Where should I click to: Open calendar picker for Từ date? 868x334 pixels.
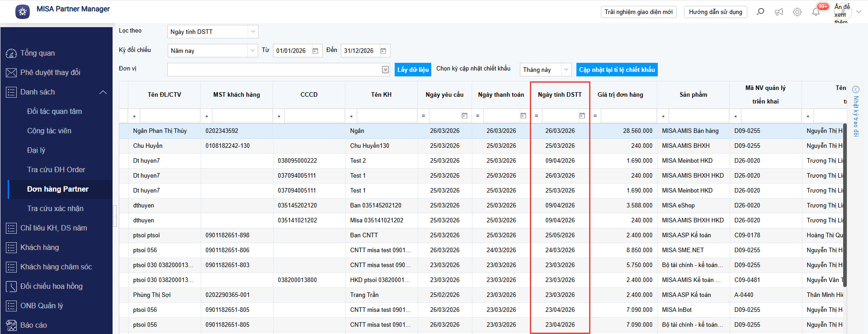click(316, 51)
